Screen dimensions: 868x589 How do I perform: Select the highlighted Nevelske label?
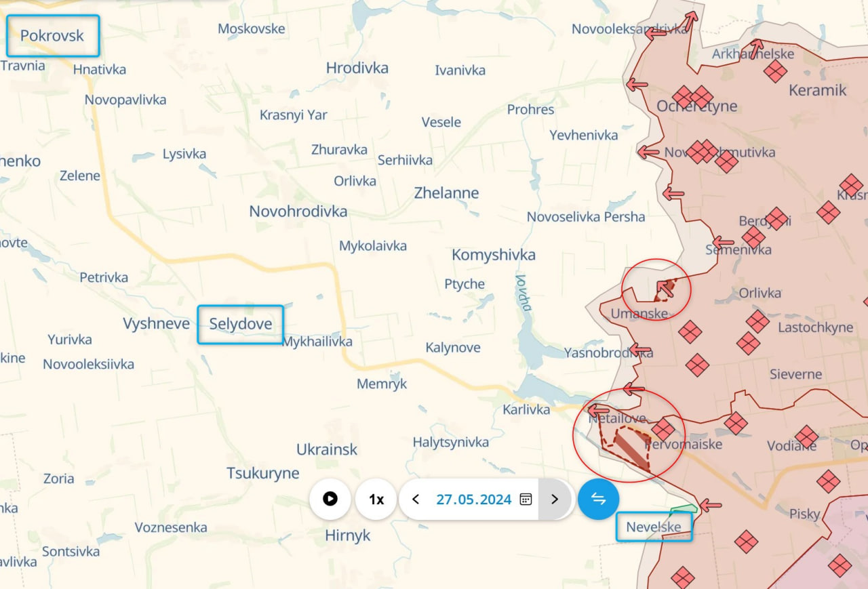click(x=654, y=527)
